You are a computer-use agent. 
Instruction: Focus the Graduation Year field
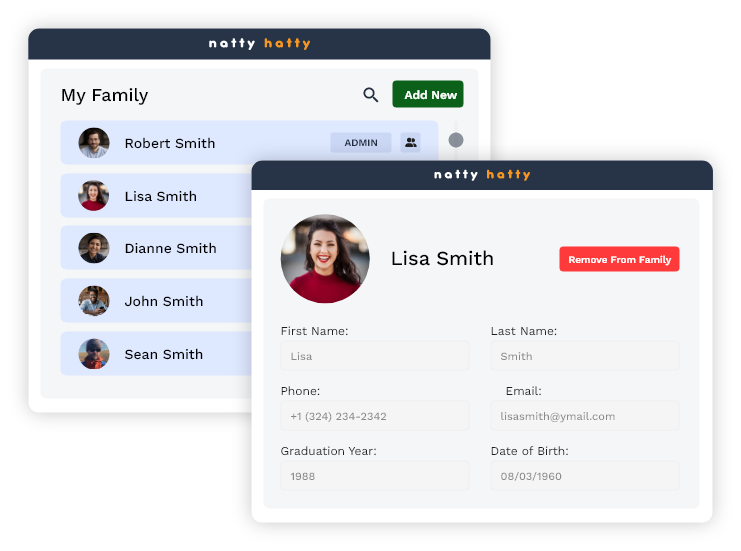[x=374, y=476]
